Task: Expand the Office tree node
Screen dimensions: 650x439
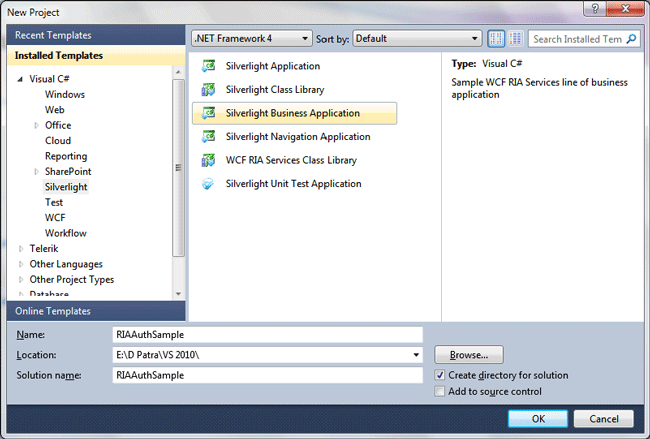Action: point(36,125)
